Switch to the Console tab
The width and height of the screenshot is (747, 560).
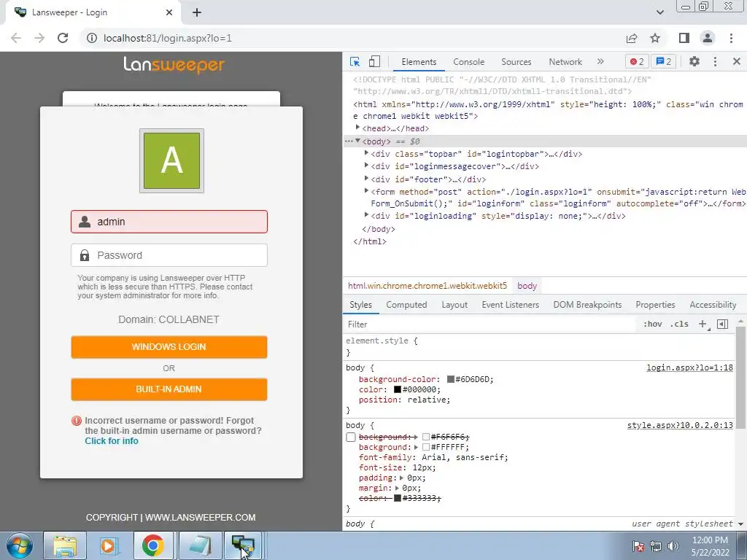tap(469, 62)
